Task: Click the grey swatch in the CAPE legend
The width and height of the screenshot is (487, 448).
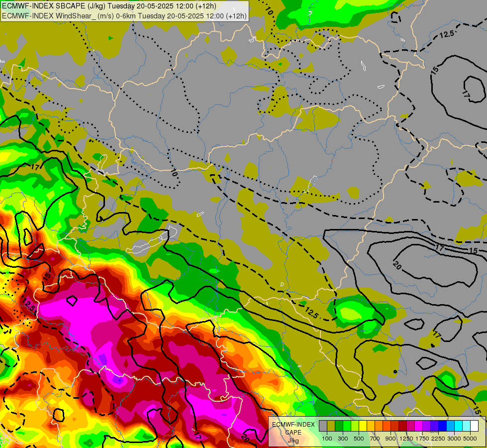Action: [x=323, y=426]
